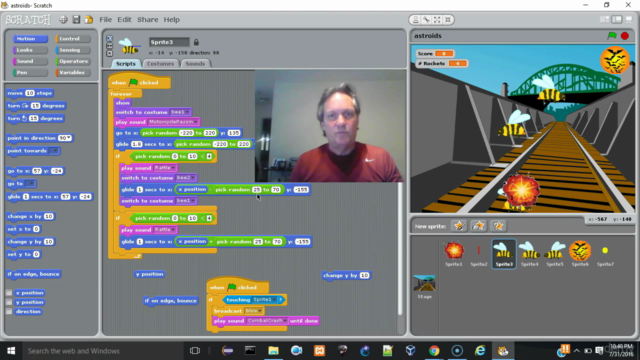This screenshot has height=360, width=640.
Task: Select the Pen block category
Action: [30, 72]
